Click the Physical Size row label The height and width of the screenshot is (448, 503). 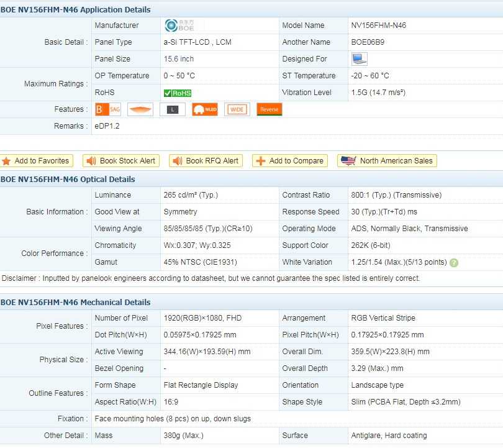pyautogui.click(x=63, y=360)
